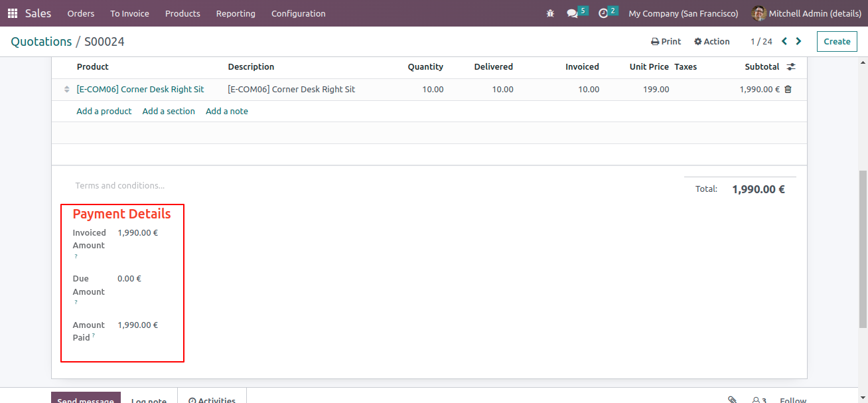
Task: Focus the Terms and conditions field
Action: pos(120,185)
